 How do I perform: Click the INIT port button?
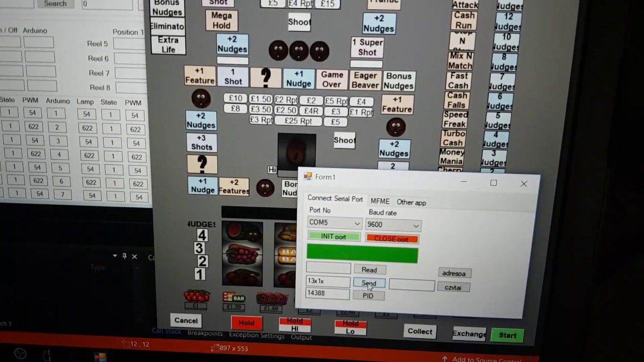click(334, 236)
